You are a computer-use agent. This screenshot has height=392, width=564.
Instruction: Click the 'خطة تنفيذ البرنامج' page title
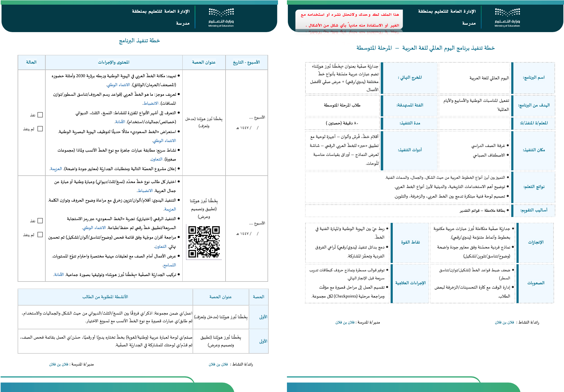139,41
